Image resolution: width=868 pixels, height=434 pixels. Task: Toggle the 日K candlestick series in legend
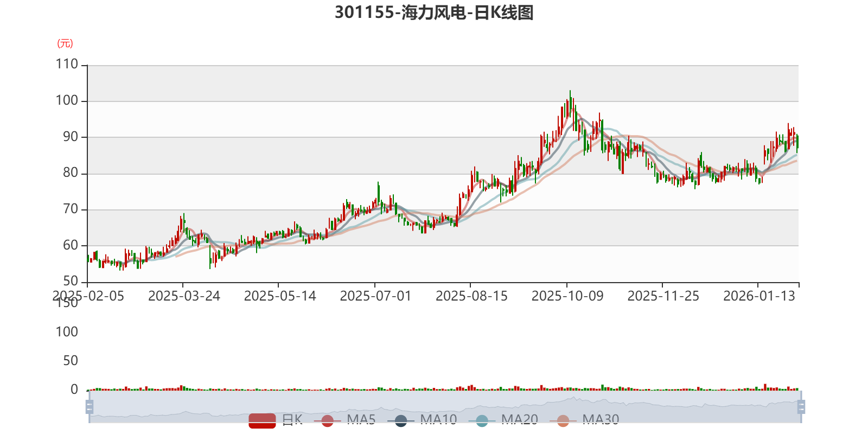pyautogui.click(x=276, y=420)
